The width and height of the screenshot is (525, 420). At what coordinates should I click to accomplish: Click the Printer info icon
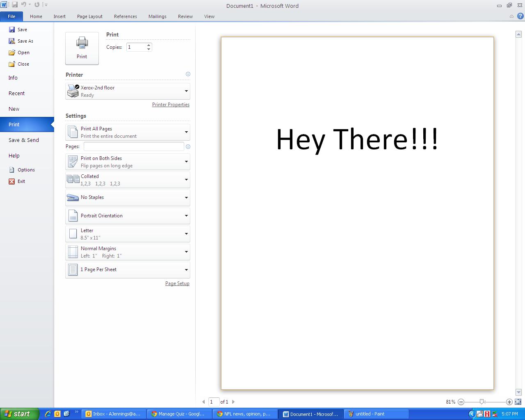click(x=188, y=74)
